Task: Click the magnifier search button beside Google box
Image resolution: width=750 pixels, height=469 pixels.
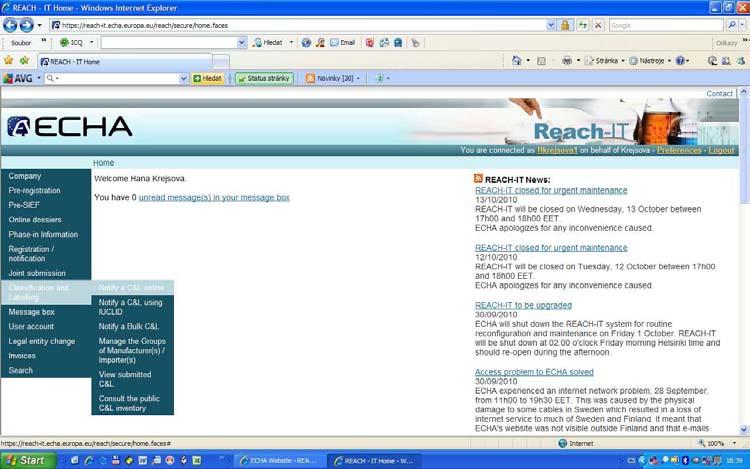Action: pyautogui.click(x=731, y=25)
